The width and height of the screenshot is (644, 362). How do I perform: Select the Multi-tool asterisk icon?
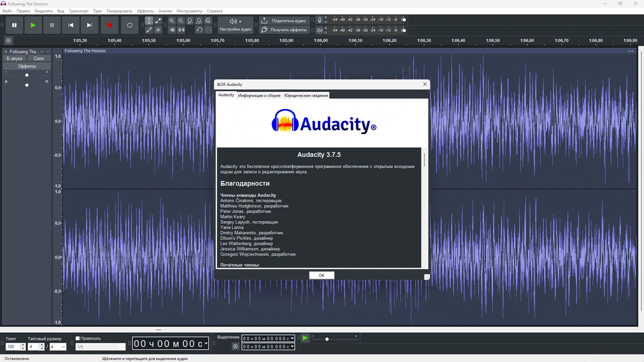point(158,30)
